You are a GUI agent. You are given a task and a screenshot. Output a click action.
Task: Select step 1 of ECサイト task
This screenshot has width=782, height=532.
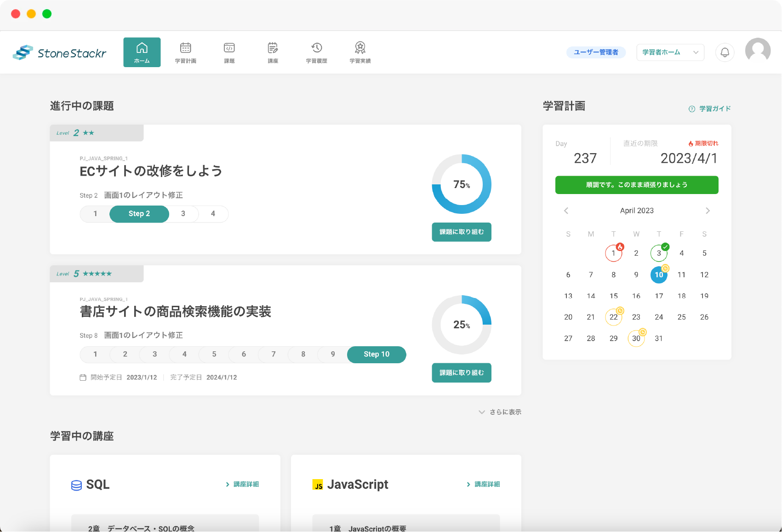click(x=95, y=214)
